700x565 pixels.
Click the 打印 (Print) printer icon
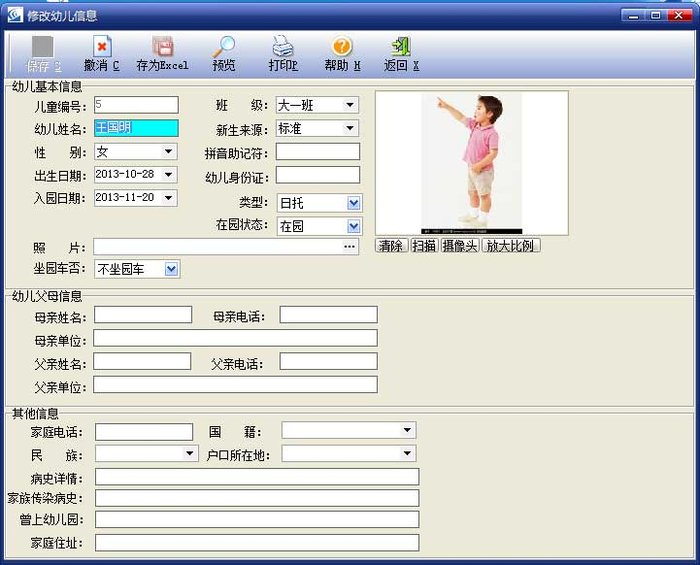coord(283,47)
